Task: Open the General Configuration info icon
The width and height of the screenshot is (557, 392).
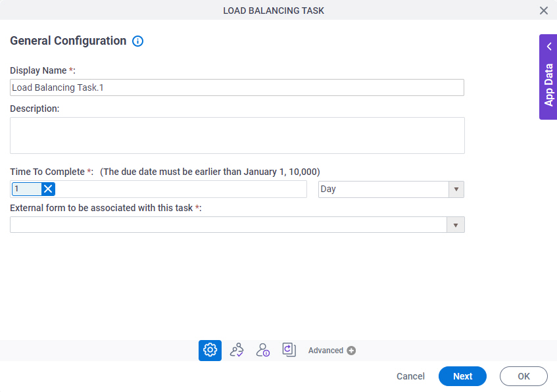Action: pyautogui.click(x=138, y=41)
